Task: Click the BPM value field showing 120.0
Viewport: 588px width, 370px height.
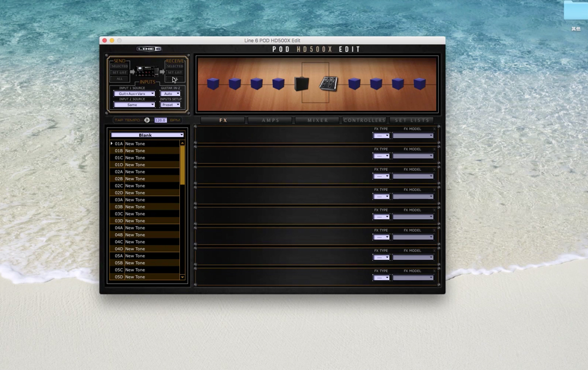Action: coord(160,120)
